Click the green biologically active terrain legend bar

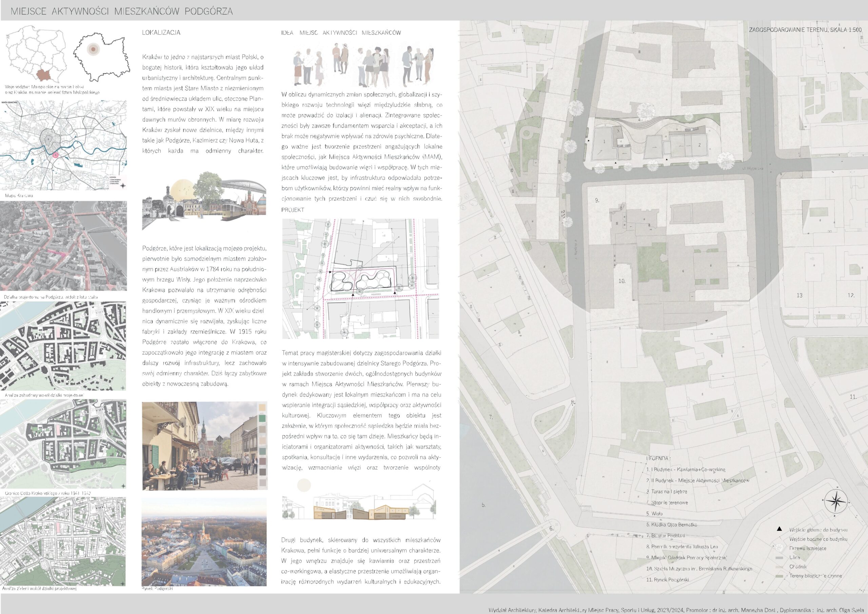779,576
